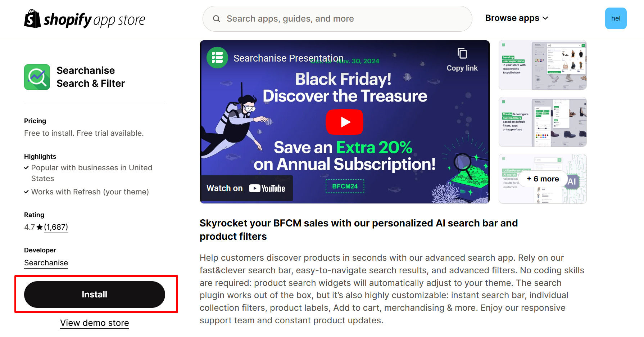Click the Searchanise channel logo in video

217,58
